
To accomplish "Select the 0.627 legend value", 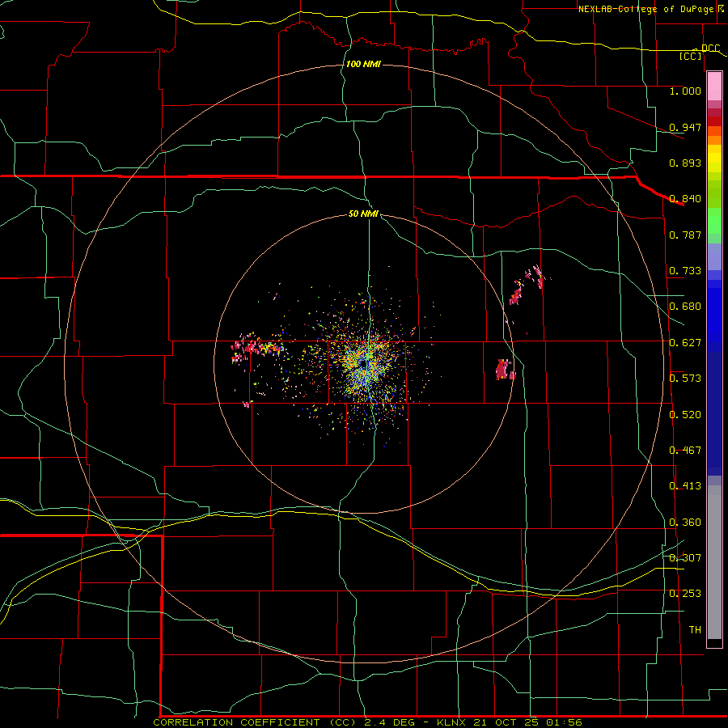I will pos(685,343).
